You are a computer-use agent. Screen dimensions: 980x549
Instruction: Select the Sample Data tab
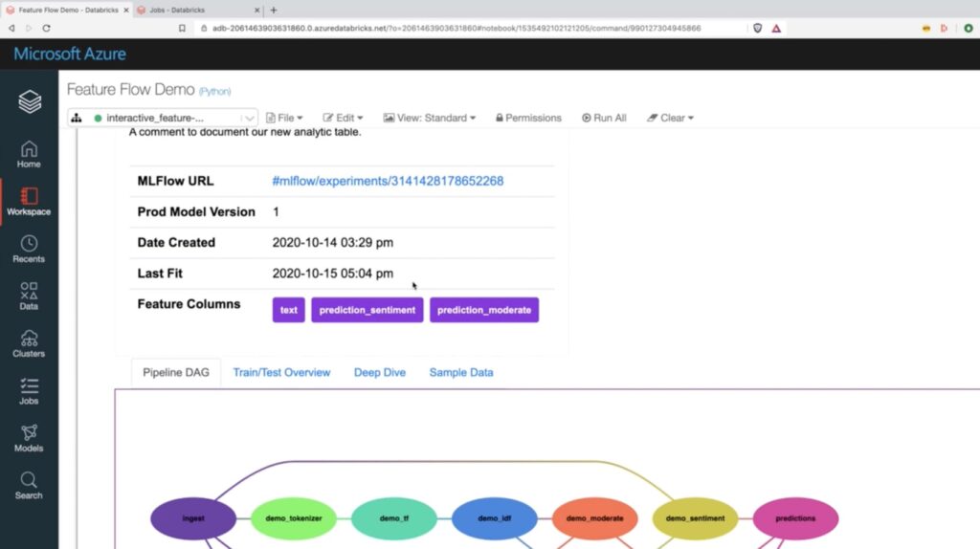click(461, 372)
